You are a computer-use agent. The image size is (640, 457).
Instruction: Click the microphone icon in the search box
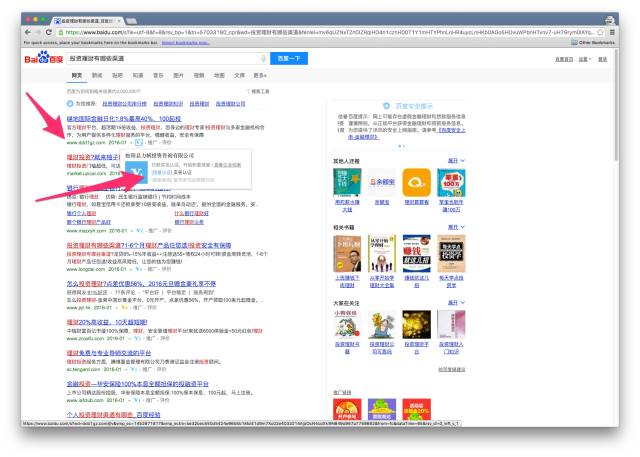pyautogui.click(x=263, y=59)
